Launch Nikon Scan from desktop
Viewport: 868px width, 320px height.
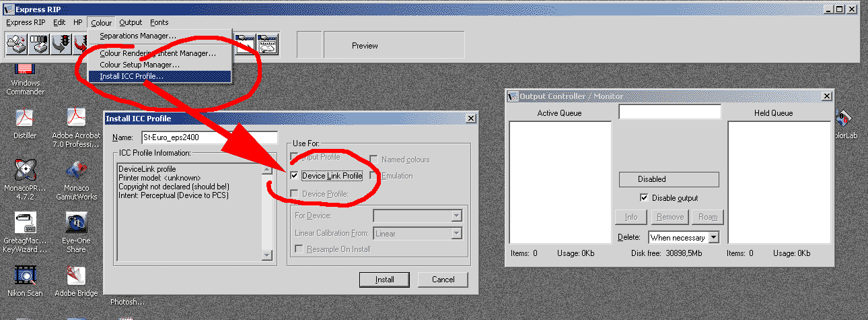pos(25,281)
